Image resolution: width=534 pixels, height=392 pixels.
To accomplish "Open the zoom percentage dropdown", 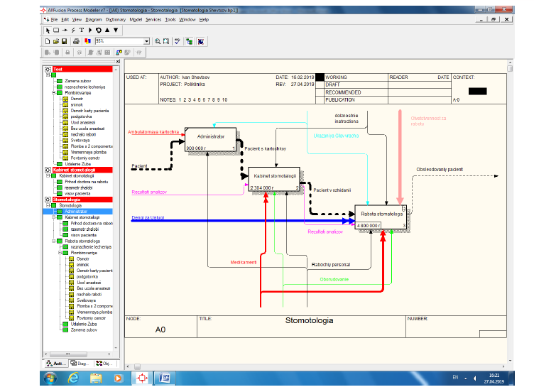I will coord(147,42).
